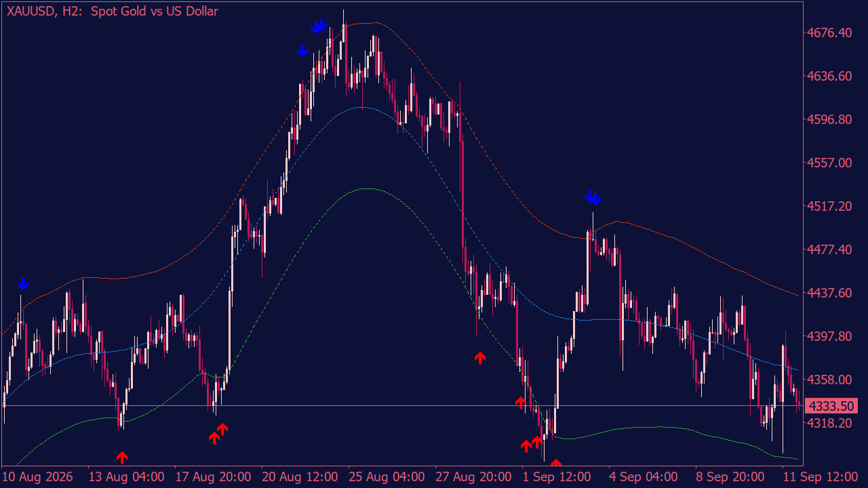Screen dimensions: 868x488
Task: Select the 4517.20 price level label
Action: pos(829,206)
